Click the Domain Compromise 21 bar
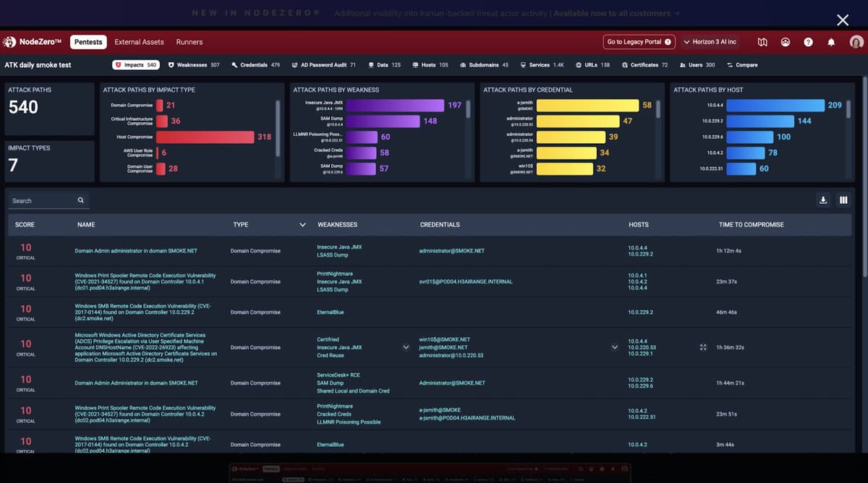 coord(159,105)
